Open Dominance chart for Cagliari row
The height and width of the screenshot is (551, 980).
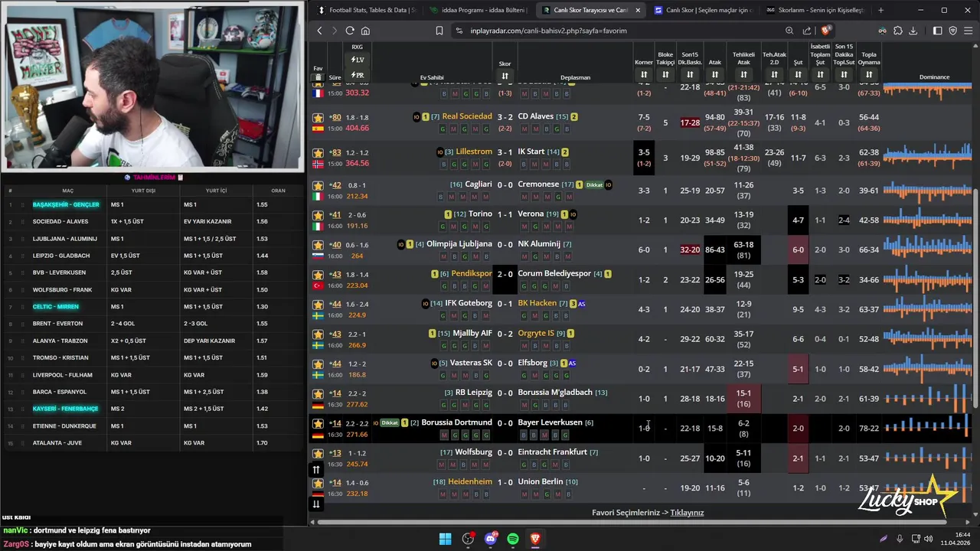pyautogui.click(x=928, y=190)
